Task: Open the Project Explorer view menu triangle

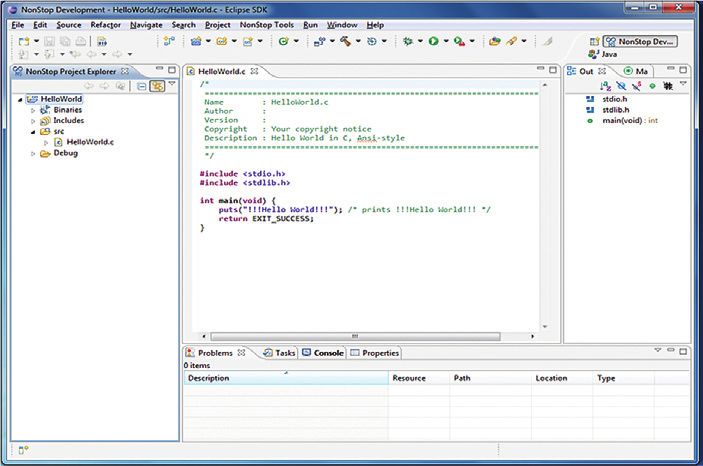Action: pos(172,84)
